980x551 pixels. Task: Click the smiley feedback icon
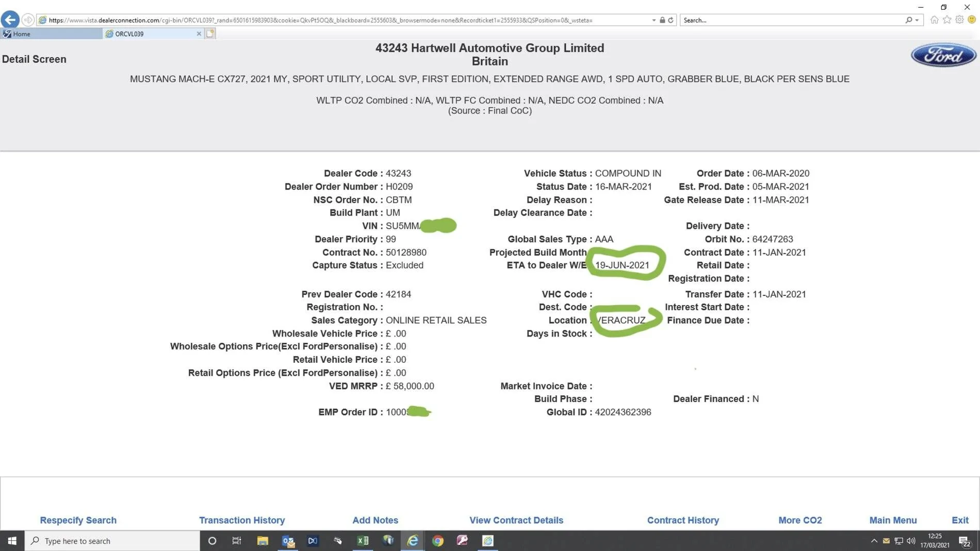(972, 20)
